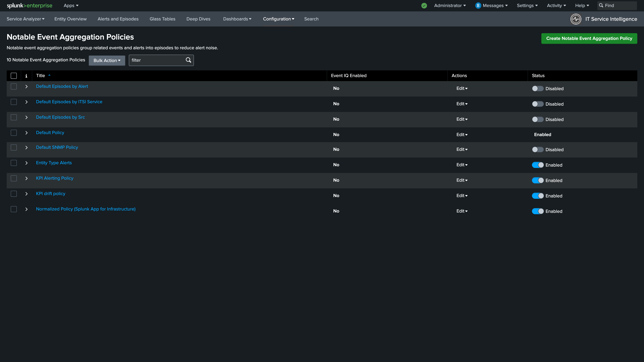Select all policies with the header checkbox
Image resolution: width=644 pixels, height=362 pixels.
[14, 76]
